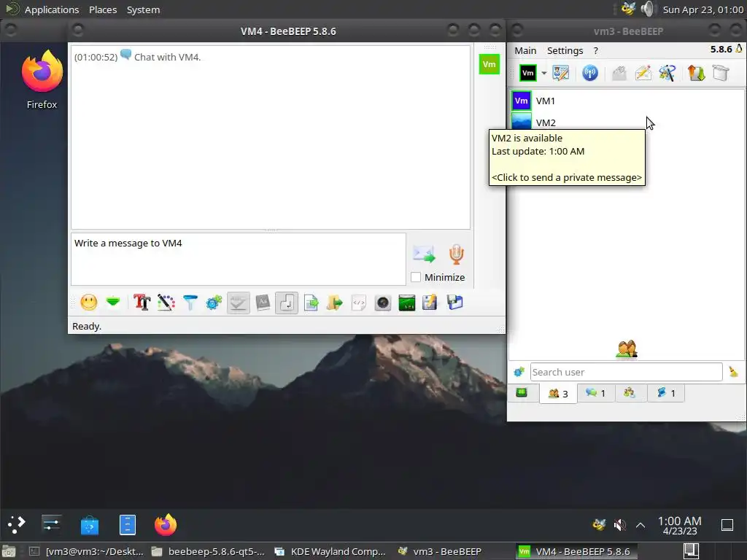This screenshot has height=560, width=747.
Task: Click the KDE application launcher icon
Action: coord(17,525)
